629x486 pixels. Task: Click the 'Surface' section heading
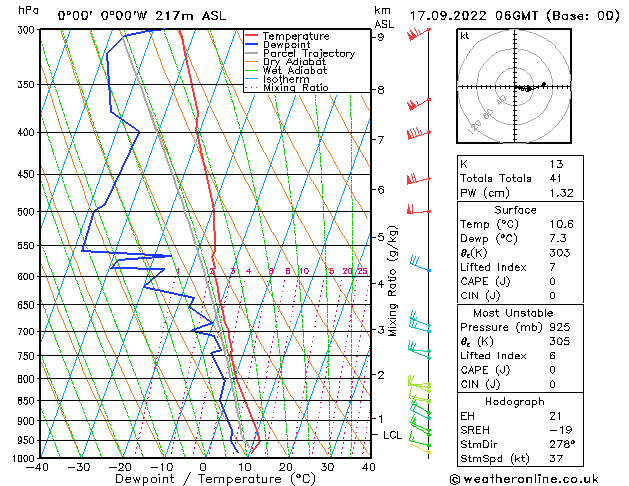point(515,210)
